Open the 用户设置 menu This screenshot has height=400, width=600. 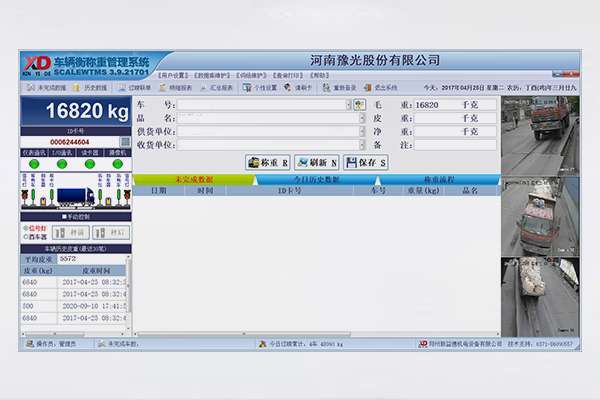173,75
